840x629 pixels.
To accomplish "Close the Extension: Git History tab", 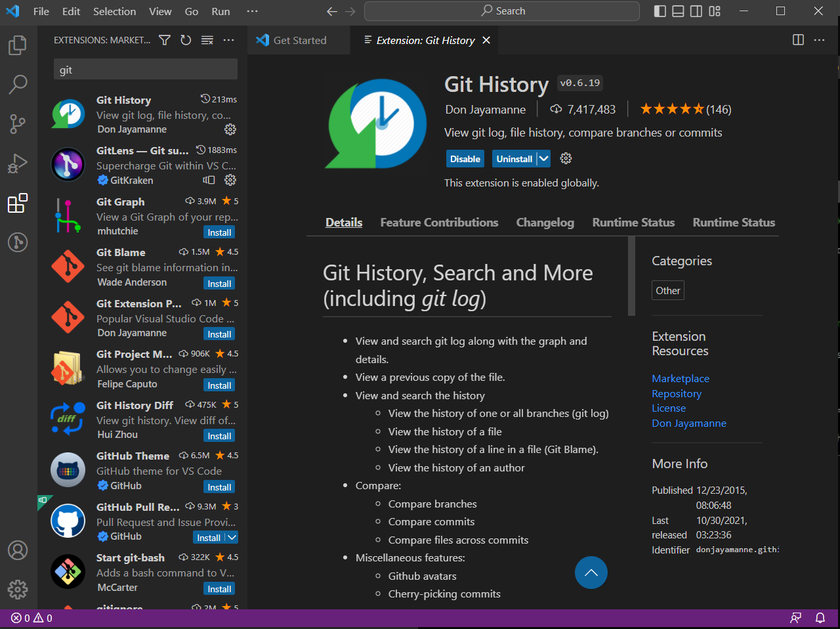I will point(486,40).
